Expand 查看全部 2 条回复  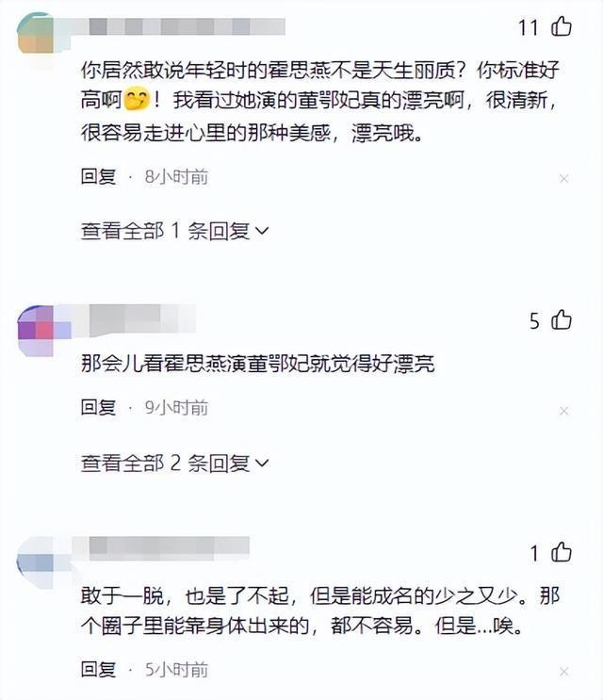coord(174,463)
